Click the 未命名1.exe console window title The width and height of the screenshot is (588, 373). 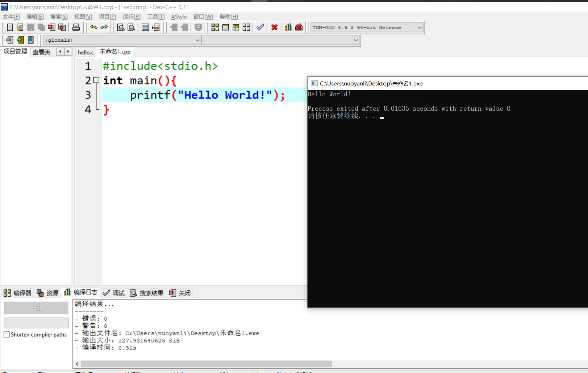(371, 84)
